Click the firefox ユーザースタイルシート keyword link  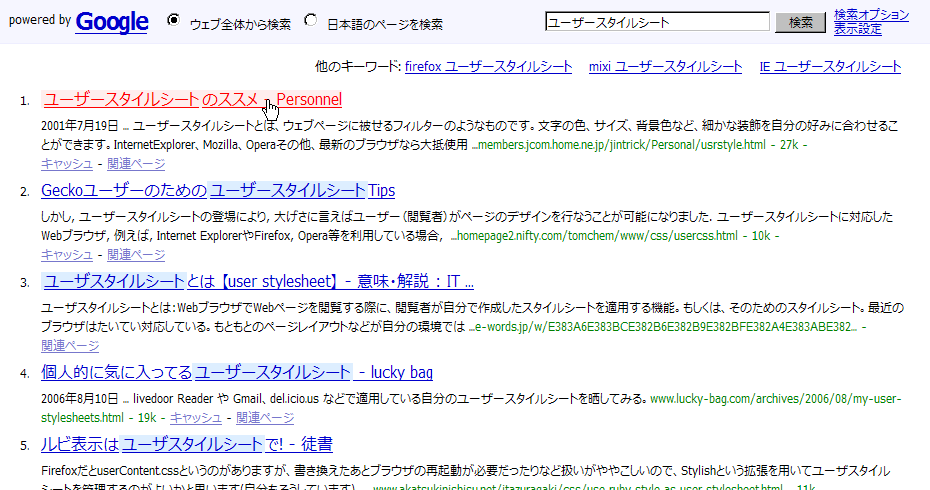click(488, 66)
